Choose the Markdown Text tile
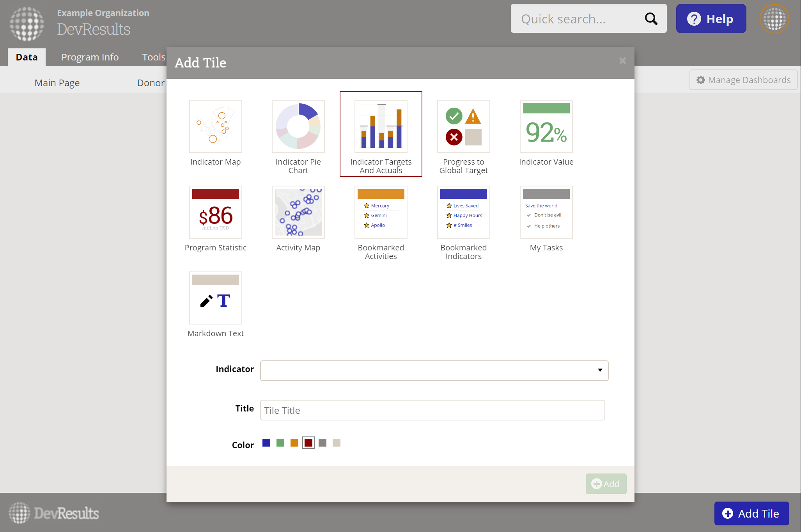 click(215, 298)
